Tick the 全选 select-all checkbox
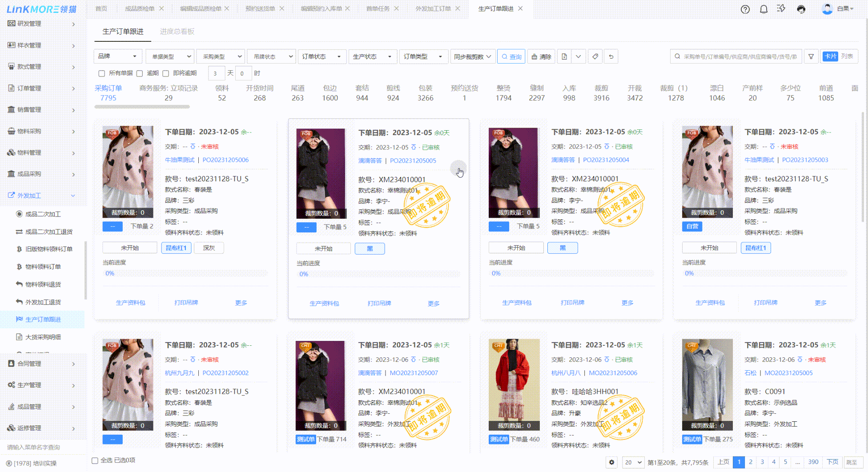The height and width of the screenshot is (472, 868). coord(95,460)
